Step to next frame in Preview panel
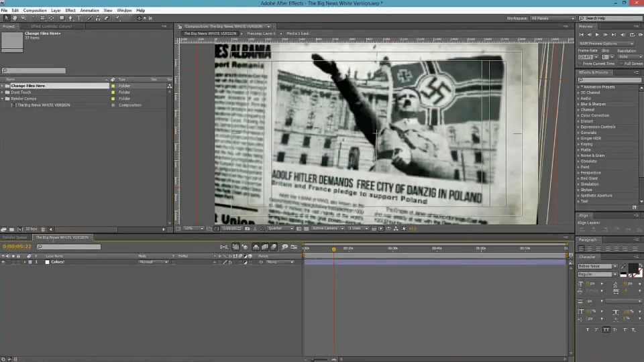 [x=605, y=35]
